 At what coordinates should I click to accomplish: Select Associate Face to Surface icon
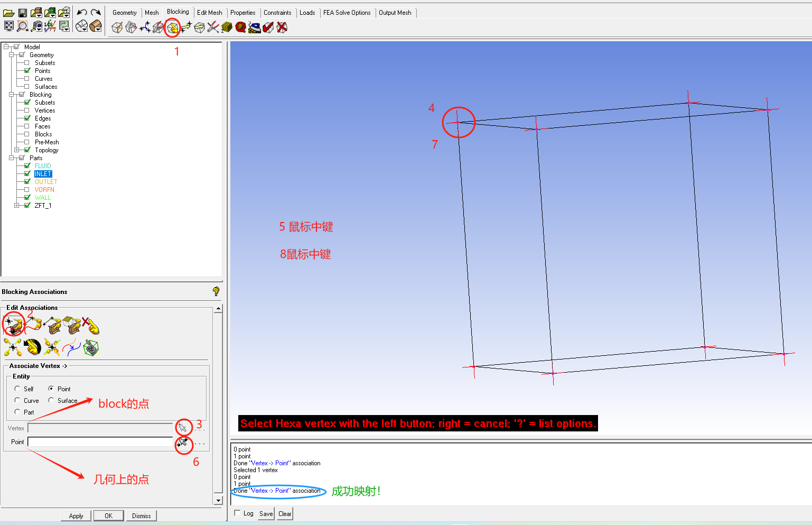coord(71,325)
